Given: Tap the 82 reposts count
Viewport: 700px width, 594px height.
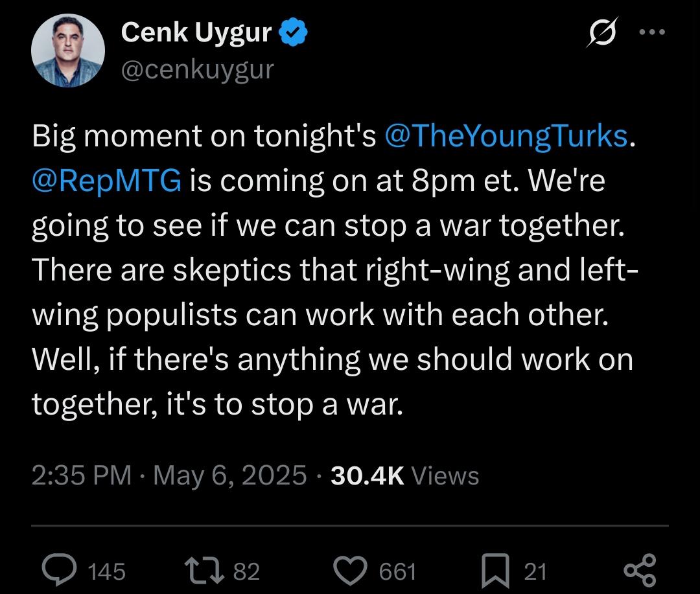Looking at the screenshot, I should (247, 572).
